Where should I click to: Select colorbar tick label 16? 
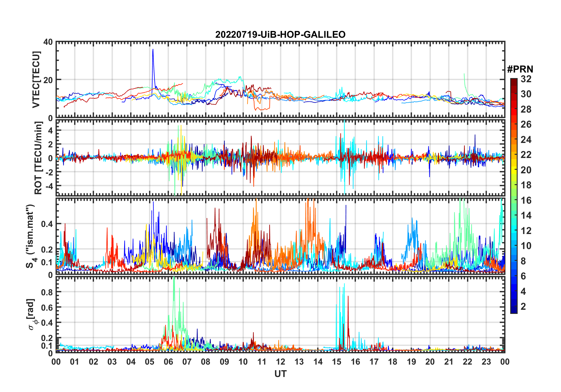[526, 200]
